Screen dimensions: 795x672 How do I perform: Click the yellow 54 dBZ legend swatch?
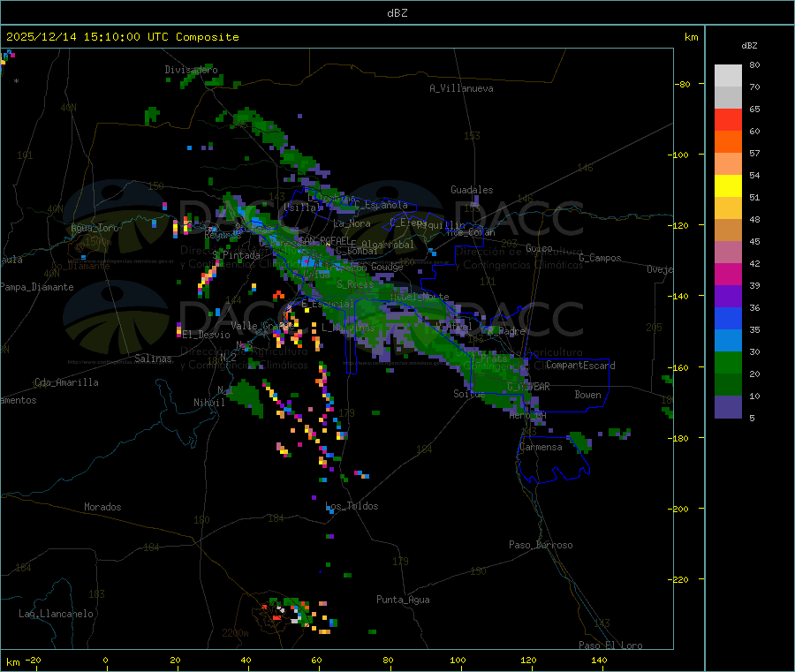[x=728, y=186]
